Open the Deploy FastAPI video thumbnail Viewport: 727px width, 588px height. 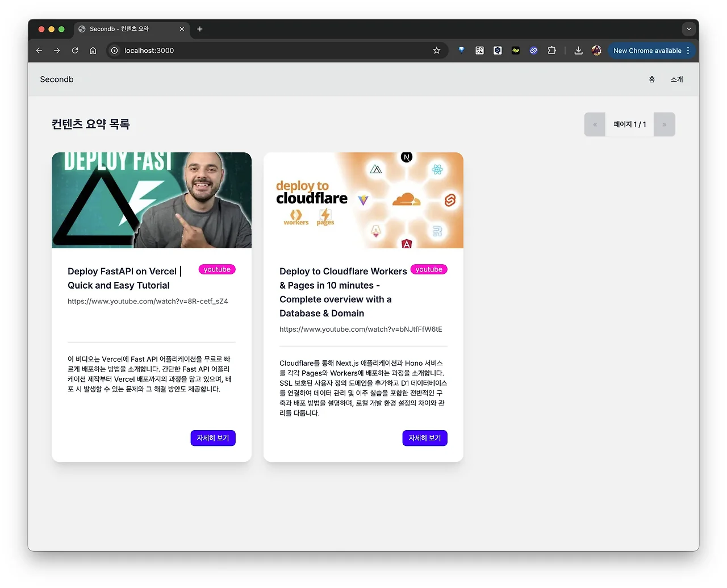click(x=152, y=200)
